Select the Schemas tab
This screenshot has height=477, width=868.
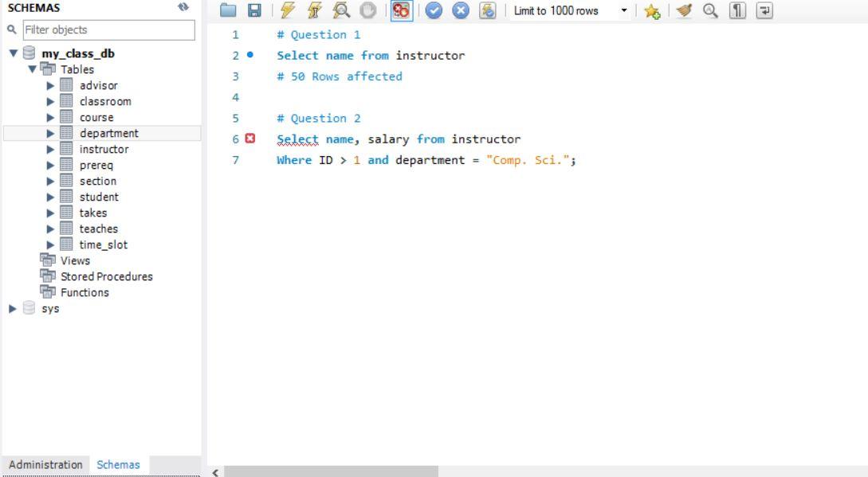coord(118,463)
